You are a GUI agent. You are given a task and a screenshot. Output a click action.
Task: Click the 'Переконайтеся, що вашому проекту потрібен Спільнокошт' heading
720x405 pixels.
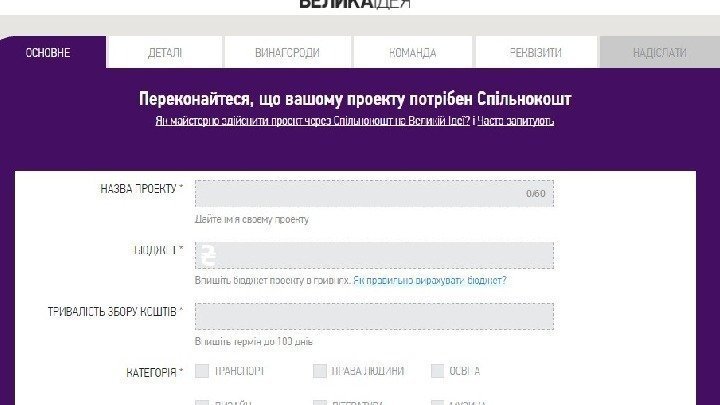355,99
